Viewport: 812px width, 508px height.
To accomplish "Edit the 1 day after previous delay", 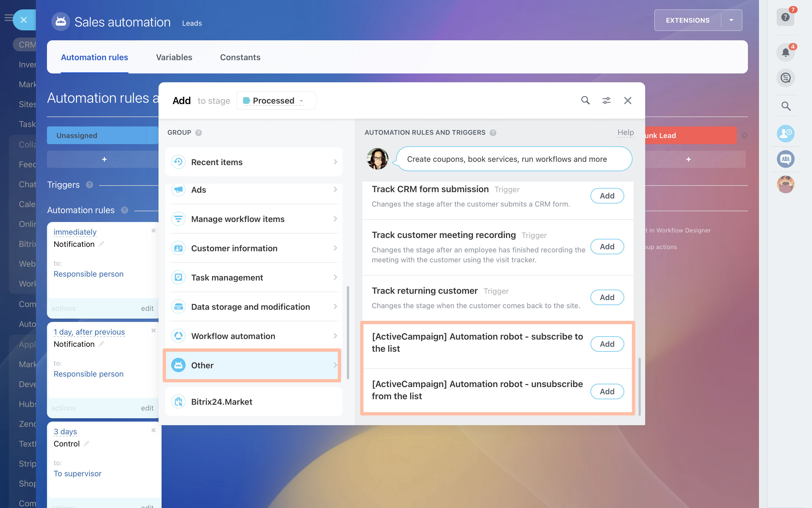I will click(89, 332).
